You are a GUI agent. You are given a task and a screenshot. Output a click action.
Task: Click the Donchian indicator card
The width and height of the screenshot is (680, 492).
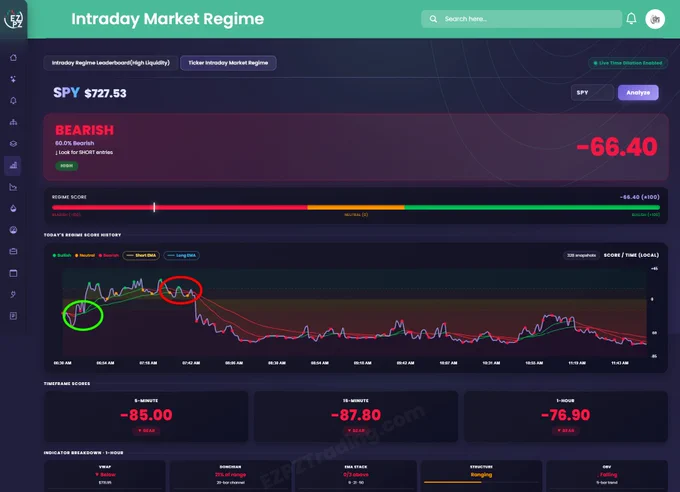[x=230, y=476]
